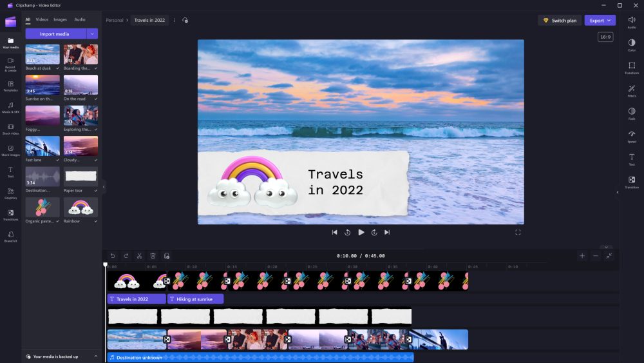Select the Rainbow graphic thumbnail
This screenshot has height=363, width=644.
click(x=80, y=207)
